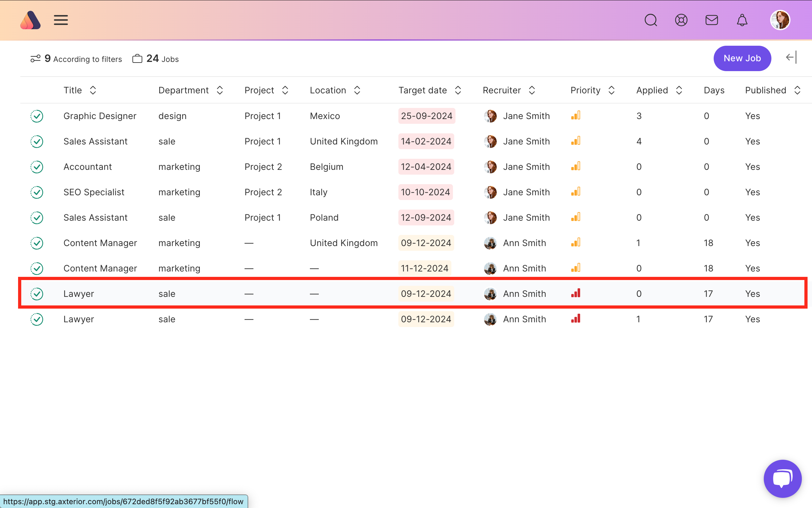Click priority bars icon in SEO Specialist row
Image resolution: width=812 pixels, height=508 pixels.
coord(575,192)
